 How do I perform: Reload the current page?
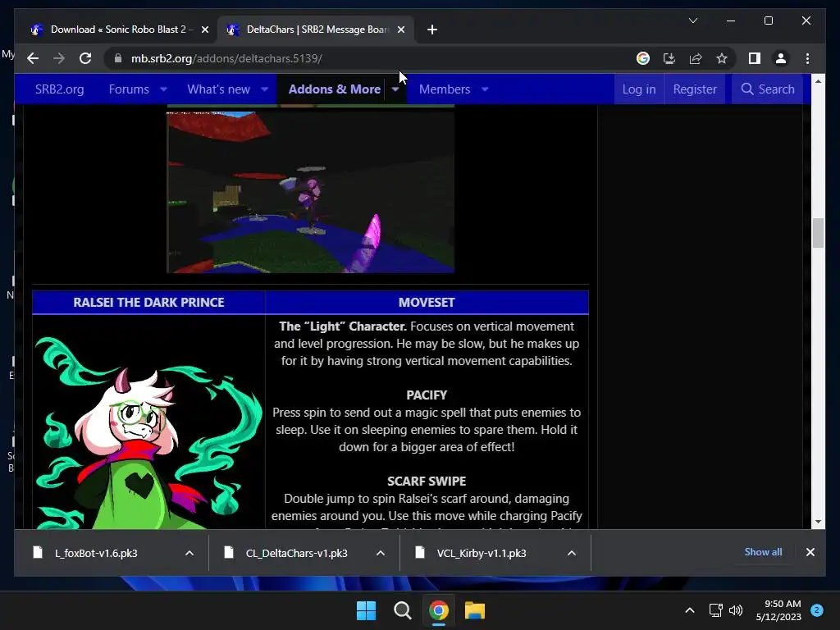coord(85,58)
